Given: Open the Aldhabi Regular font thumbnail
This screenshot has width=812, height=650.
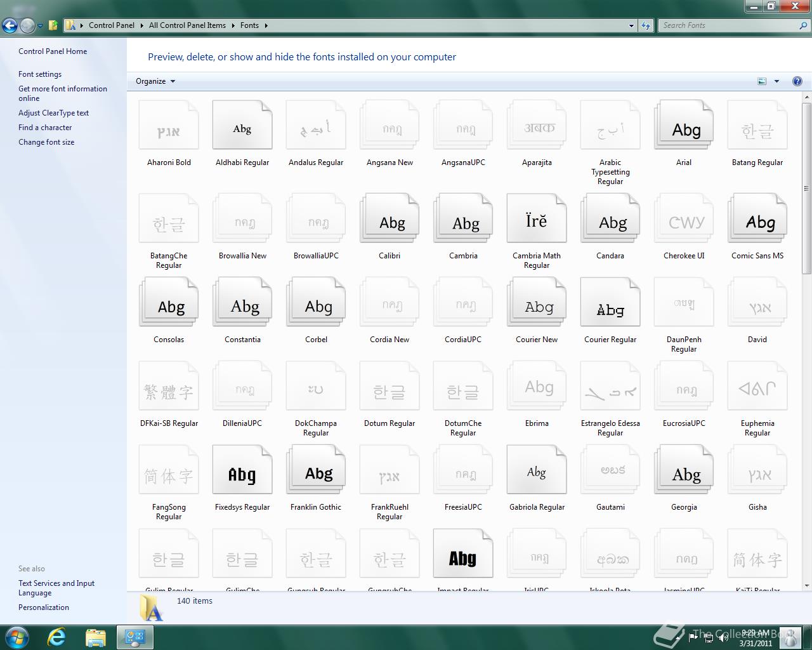Looking at the screenshot, I should (x=242, y=126).
